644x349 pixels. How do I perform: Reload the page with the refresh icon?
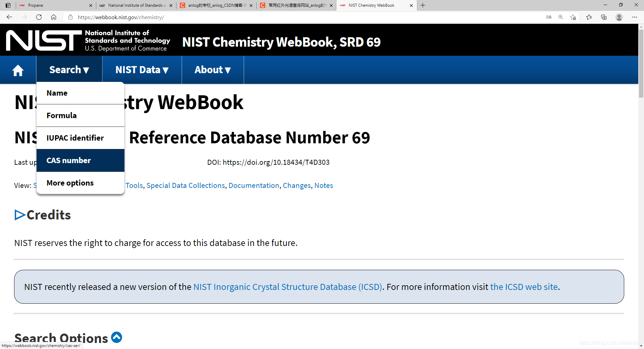pos(39,17)
